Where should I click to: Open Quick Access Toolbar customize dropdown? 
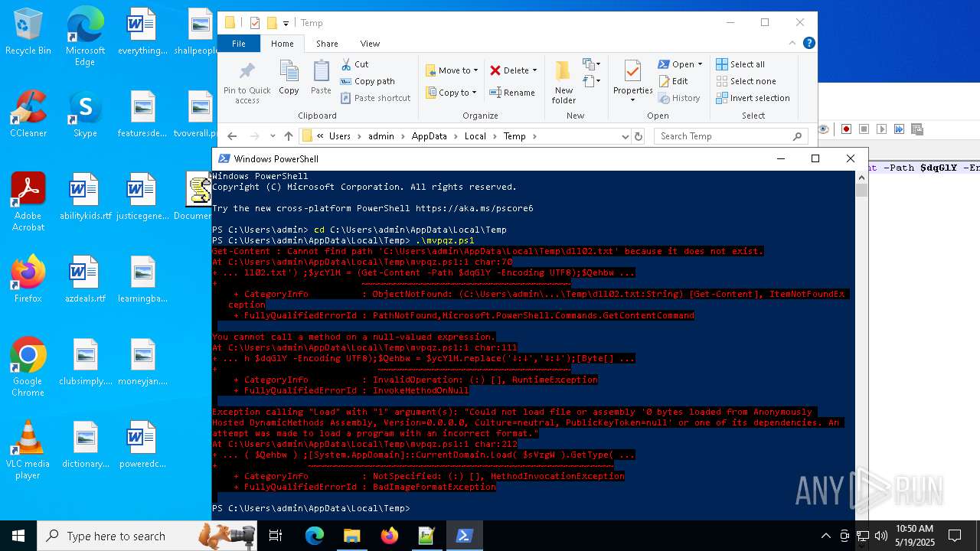coord(286,23)
